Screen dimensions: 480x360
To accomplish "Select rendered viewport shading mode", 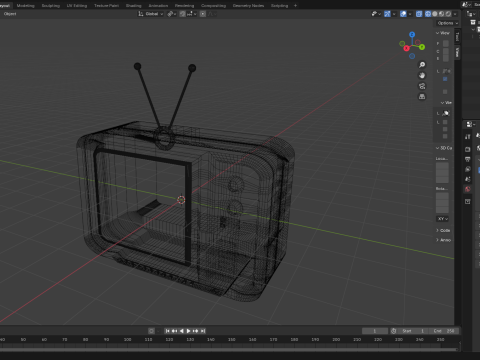I will tap(448, 14).
